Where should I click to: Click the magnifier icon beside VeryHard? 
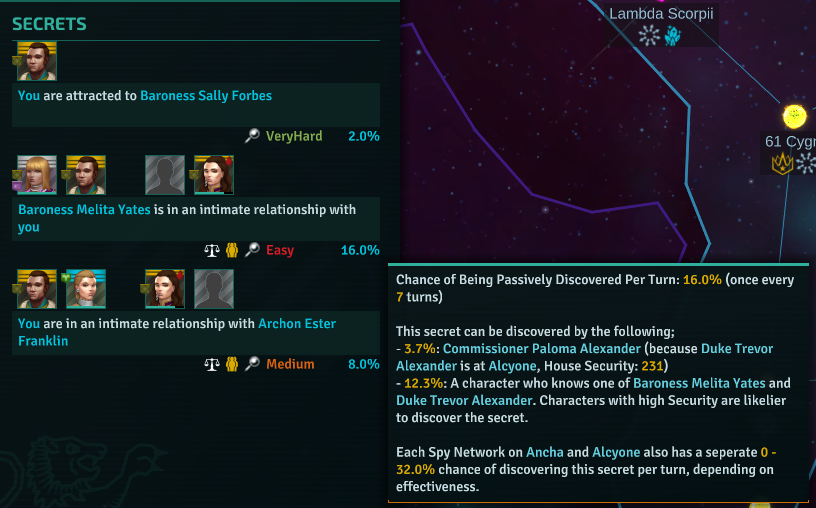click(252, 136)
